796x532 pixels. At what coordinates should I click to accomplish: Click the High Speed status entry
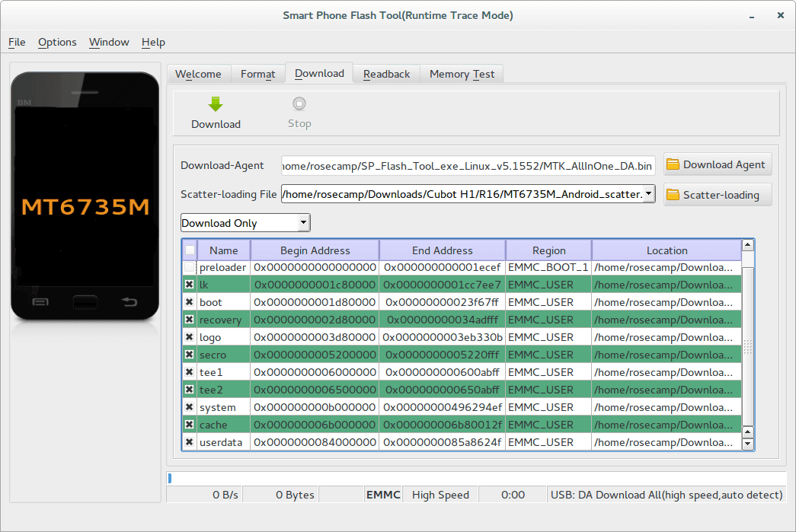[440, 495]
